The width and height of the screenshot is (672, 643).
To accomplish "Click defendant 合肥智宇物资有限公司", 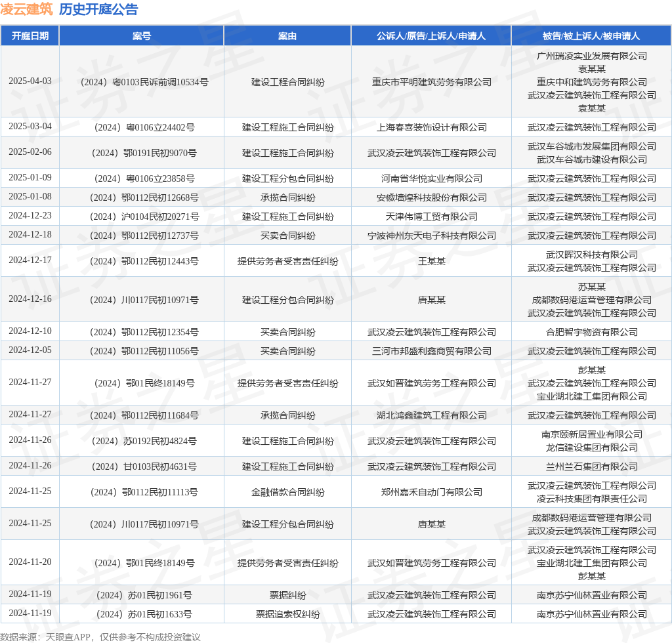I will coord(592,332).
